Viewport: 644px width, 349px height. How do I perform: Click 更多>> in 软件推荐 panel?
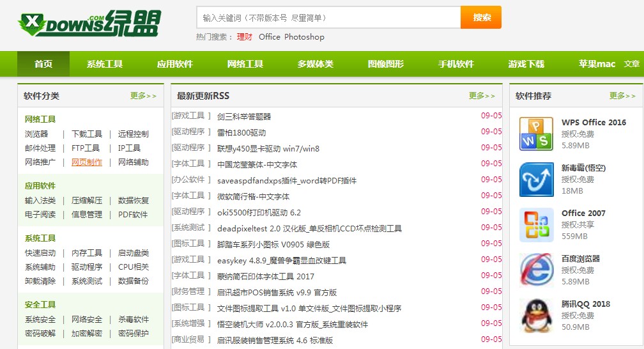622,96
